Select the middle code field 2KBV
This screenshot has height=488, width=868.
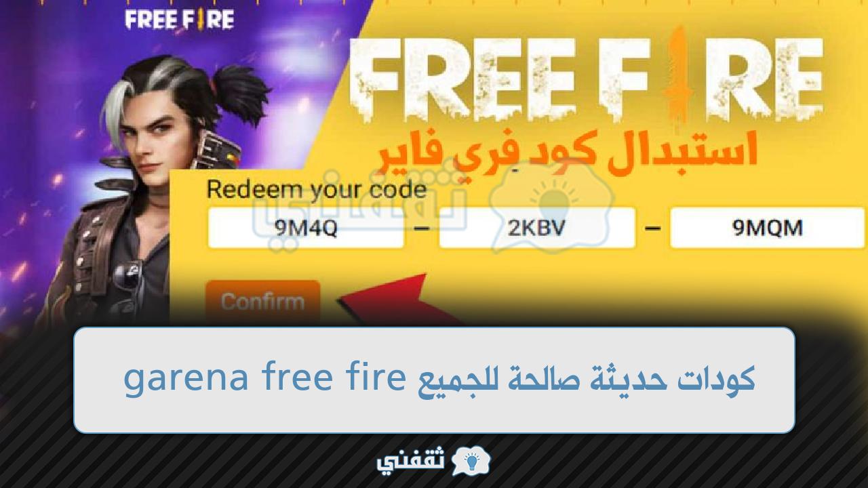point(537,228)
